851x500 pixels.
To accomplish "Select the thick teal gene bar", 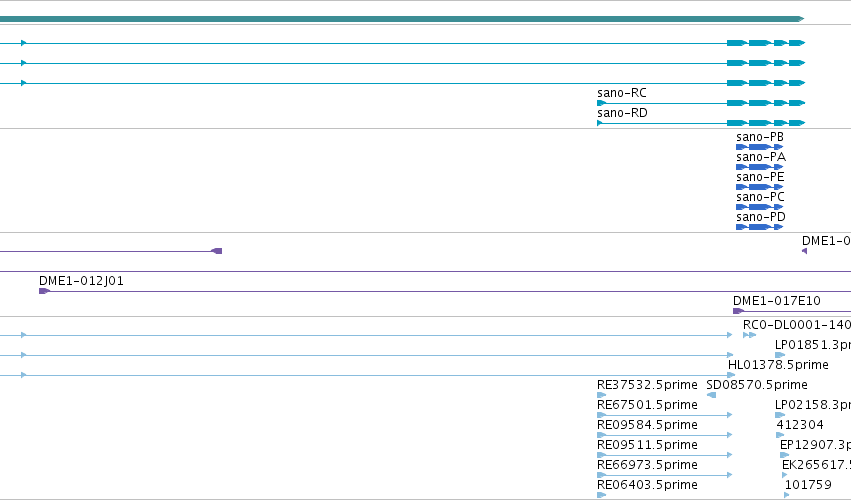I will [402, 19].
